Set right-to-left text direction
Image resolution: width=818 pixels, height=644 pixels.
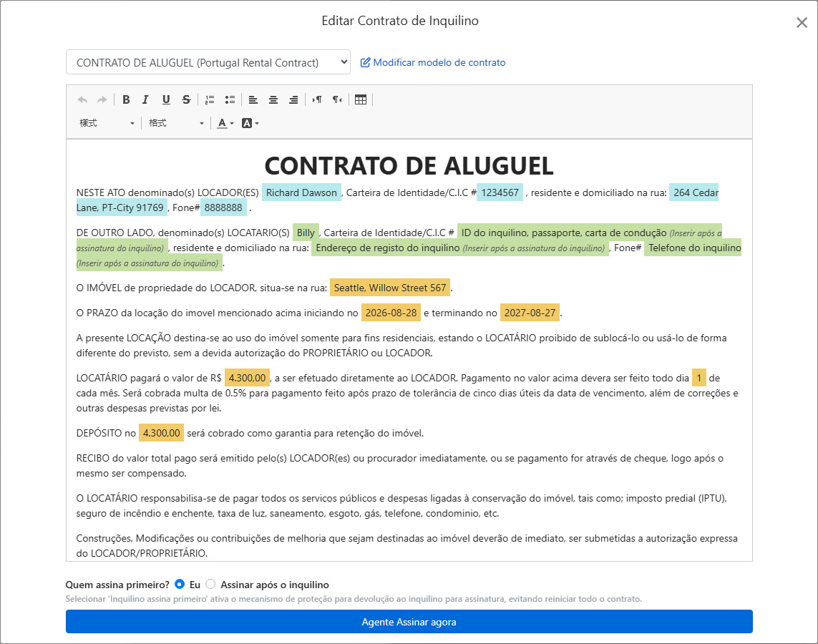pos(338,99)
